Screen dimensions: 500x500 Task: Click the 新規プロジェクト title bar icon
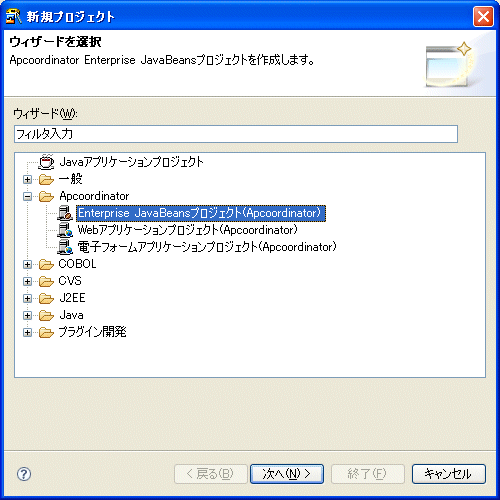pos(14,17)
